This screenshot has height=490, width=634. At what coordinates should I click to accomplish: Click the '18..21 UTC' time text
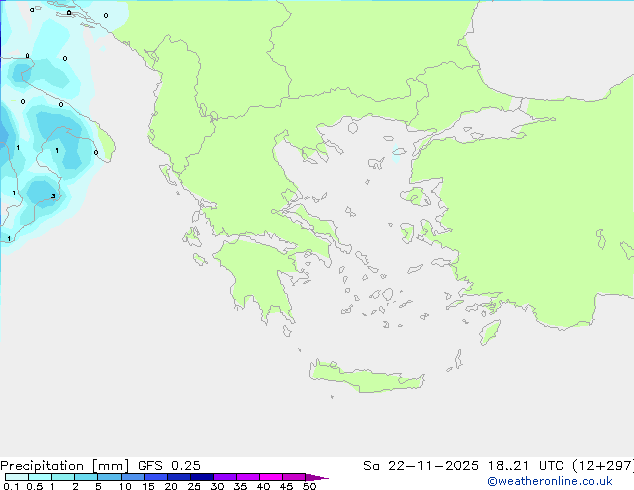pos(525,466)
